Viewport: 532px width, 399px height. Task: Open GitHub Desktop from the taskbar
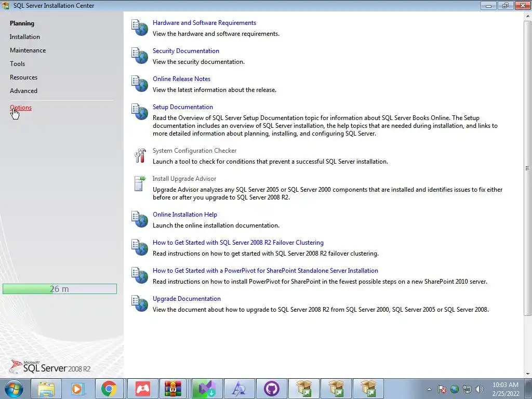tap(271, 389)
